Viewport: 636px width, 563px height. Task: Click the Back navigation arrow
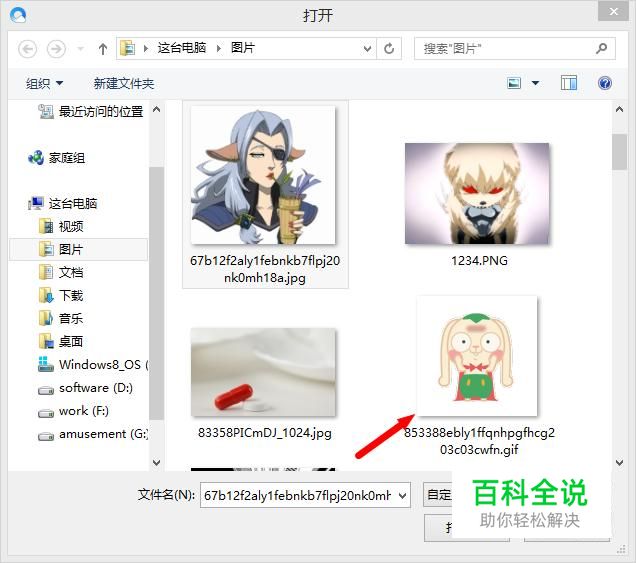[x=28, y=49]
